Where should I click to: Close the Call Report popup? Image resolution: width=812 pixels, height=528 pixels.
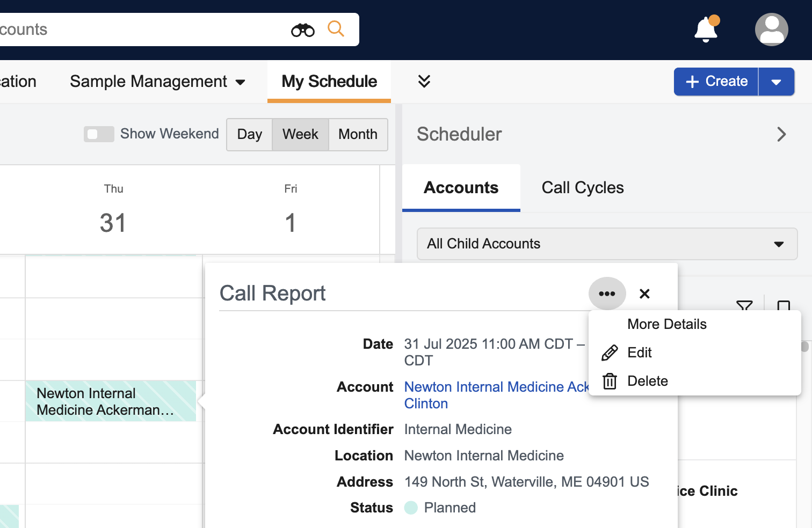[x=644, y=294]
